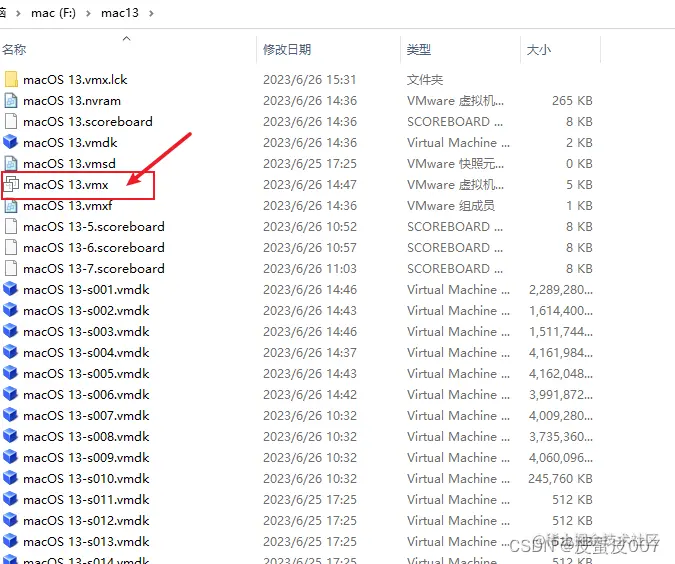Click the 0 KB size cell
The image size is (675, 564).
tap(579, 164)
